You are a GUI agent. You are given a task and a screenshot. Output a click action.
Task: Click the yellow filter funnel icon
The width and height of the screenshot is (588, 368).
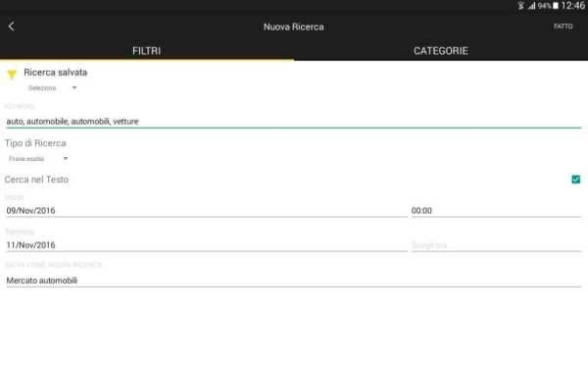click(x=12, y=75)
